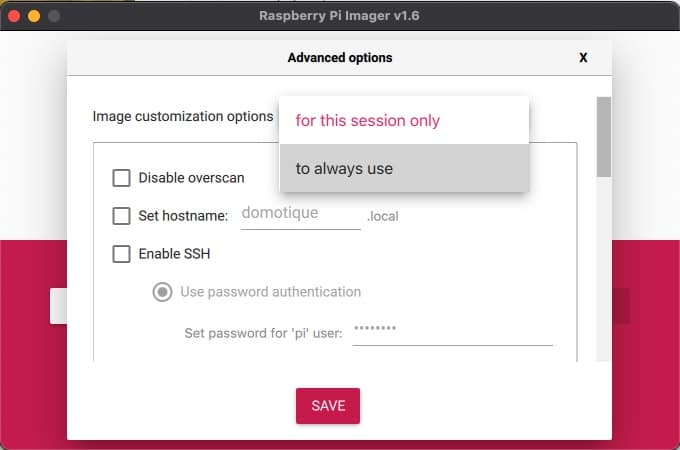Click the red window close button
Screen dimensions: 680x450
click(x=14, y=16)
